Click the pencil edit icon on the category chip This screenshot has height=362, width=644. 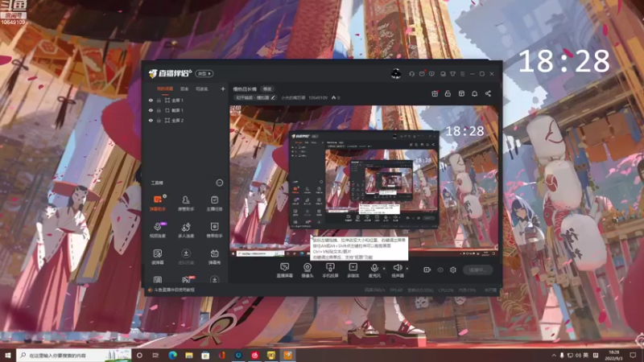[x=273, y=97]
